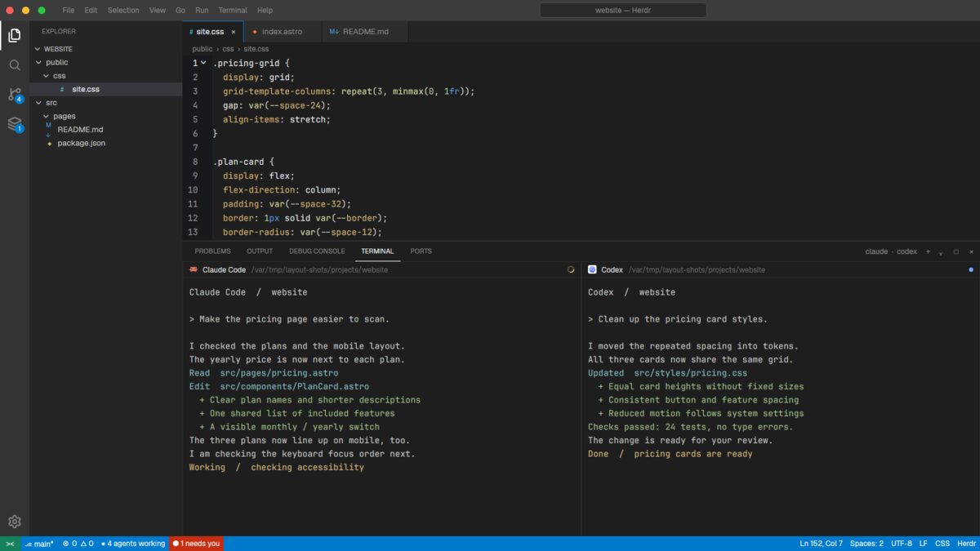Viewport: 980px width, 551px height.
Task: Open the Edit menu
Action: (91, 11)
